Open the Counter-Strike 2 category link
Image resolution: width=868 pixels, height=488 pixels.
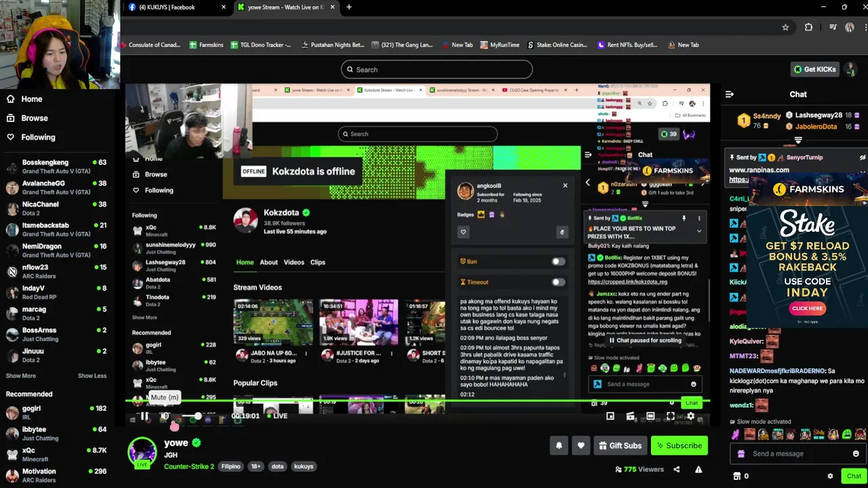[x=189, y=466]
